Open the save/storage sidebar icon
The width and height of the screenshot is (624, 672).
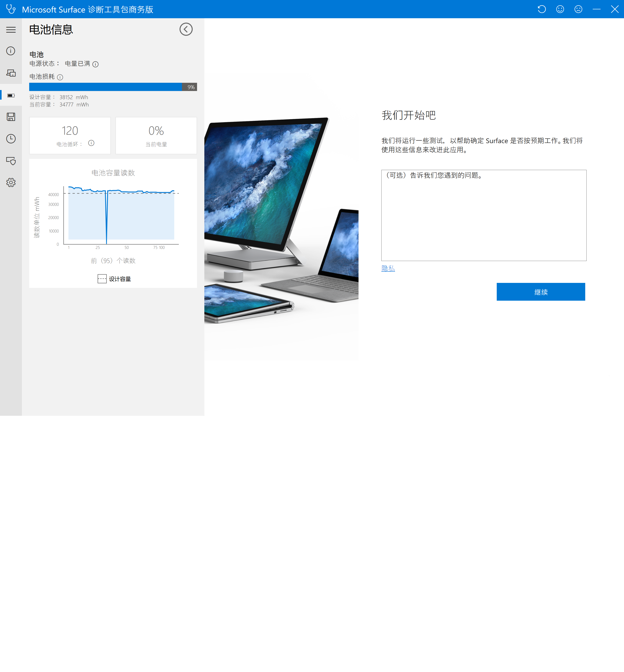pos(11,117)
